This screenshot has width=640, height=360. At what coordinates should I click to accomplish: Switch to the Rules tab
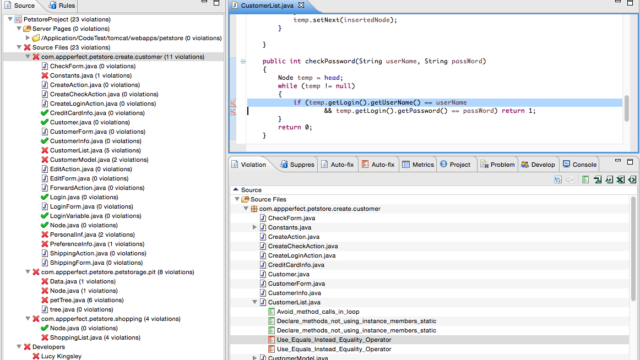[62, 5]
